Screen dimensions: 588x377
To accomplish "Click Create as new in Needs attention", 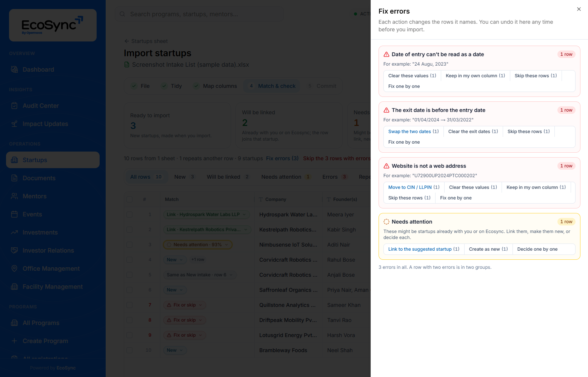I will [x=488, y=249].
